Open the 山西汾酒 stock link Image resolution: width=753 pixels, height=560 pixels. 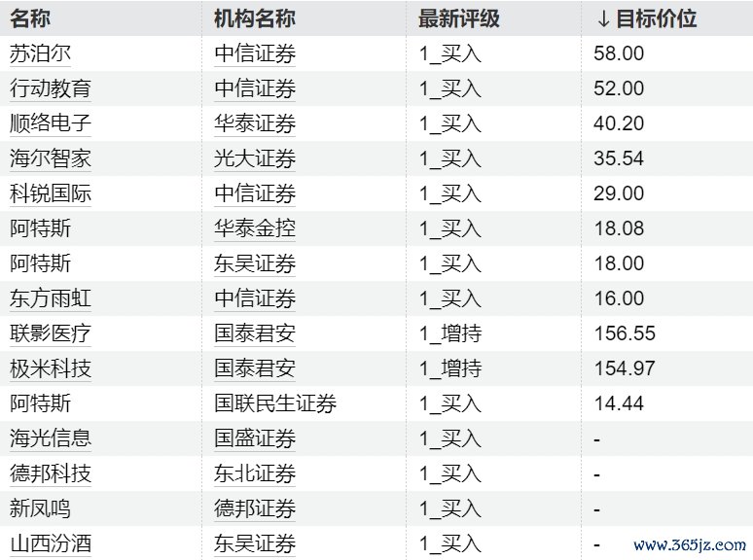click(x=50, y=543)
